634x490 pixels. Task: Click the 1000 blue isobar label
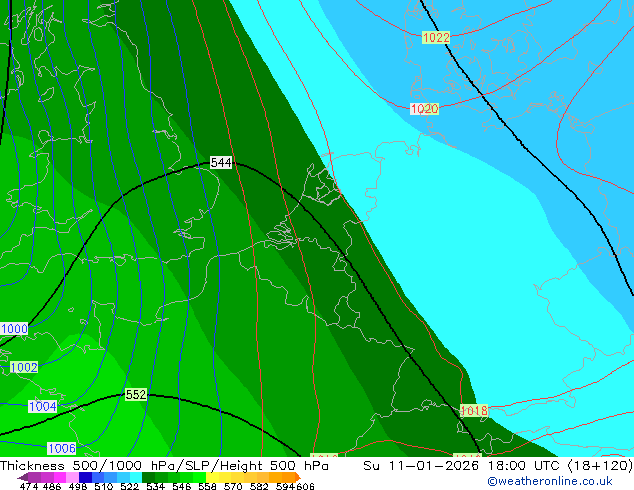[x=14, y=329]
